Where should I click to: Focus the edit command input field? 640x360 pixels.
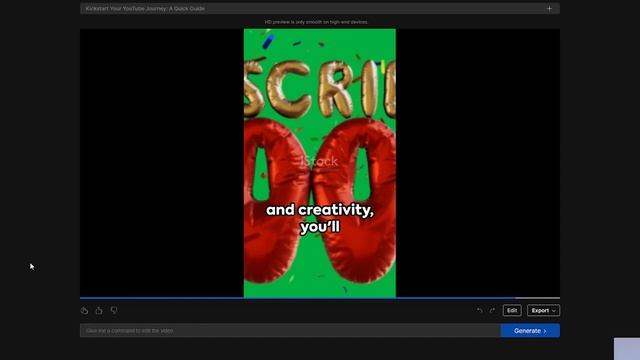click(290, 331)
